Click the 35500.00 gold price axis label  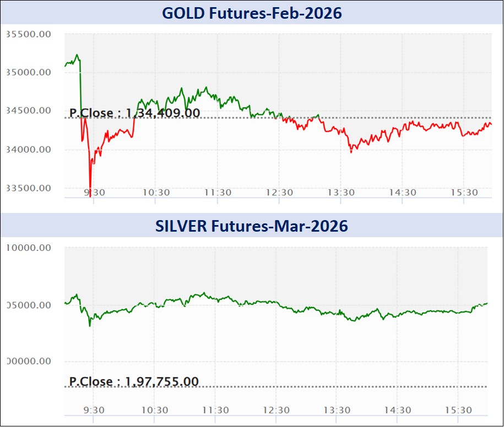coord(28,34)
